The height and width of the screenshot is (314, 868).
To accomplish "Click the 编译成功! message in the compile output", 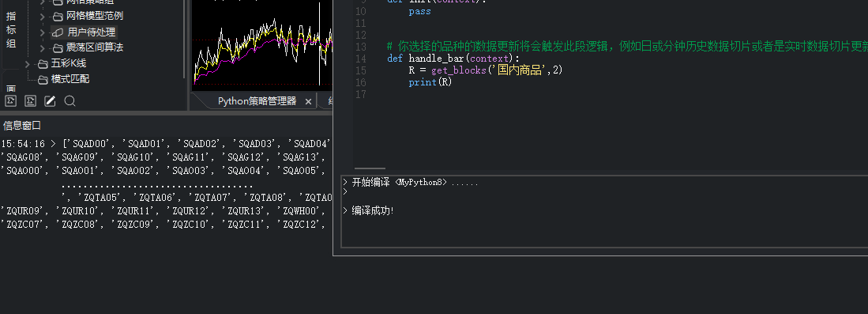I will pos(373,211).
